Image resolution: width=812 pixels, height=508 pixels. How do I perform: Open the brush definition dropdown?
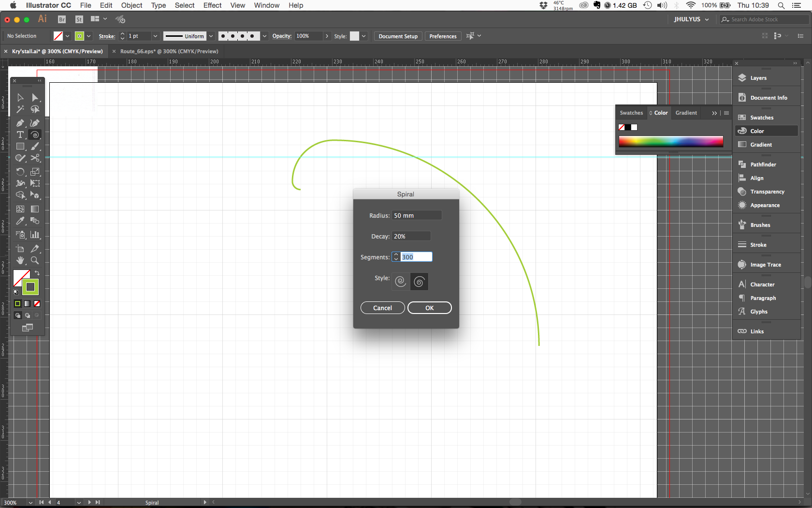[264, 36]
